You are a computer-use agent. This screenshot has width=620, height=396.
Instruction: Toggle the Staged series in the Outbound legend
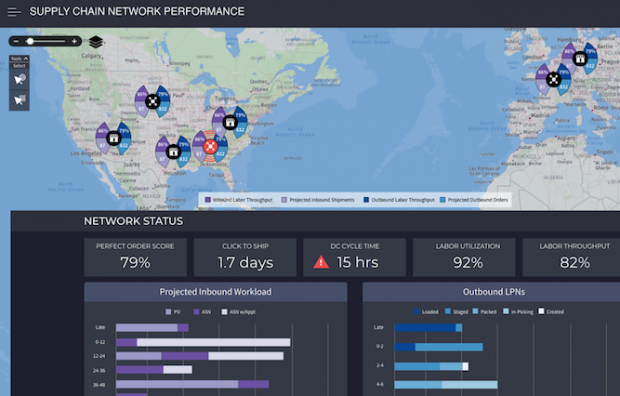457,312
